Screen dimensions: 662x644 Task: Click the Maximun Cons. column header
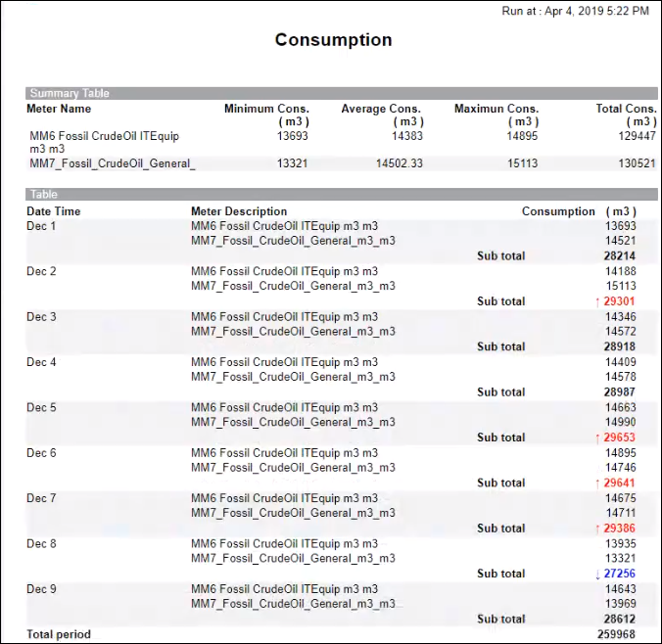pyautogui.click(x=496, y=109)
